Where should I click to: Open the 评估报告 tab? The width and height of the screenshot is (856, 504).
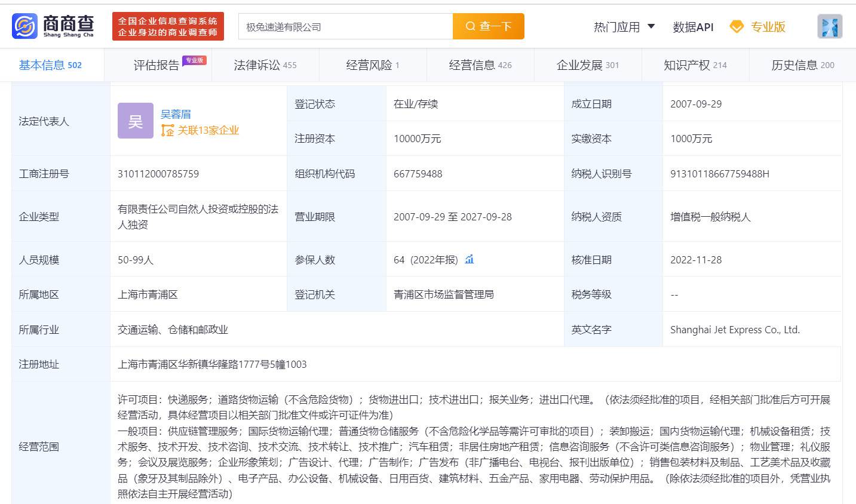coord(157,65)
